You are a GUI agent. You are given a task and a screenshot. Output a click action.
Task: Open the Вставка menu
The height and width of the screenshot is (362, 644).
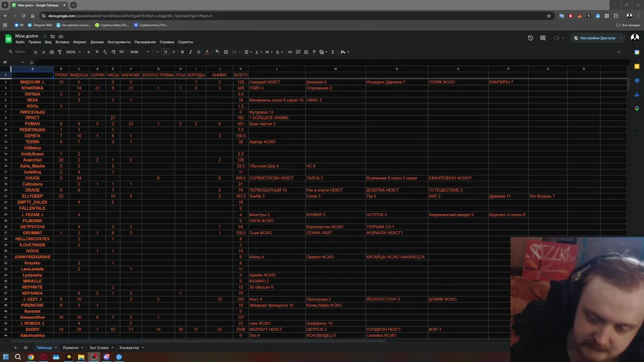62,42
